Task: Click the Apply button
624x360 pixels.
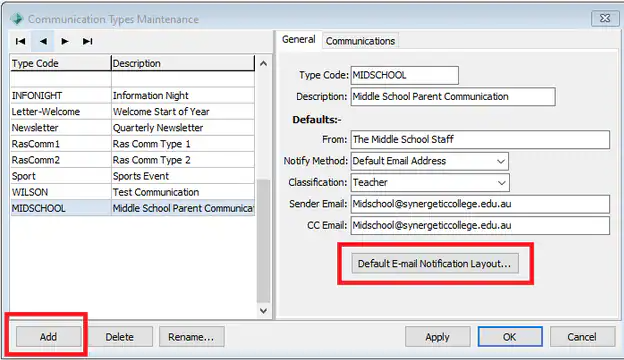Action: (437, 337)
